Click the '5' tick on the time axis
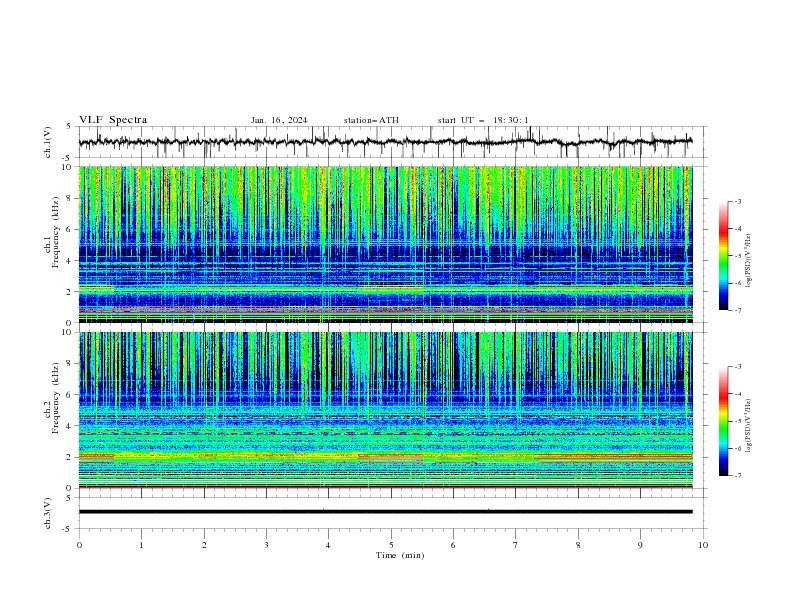 [x=391, y=545]
